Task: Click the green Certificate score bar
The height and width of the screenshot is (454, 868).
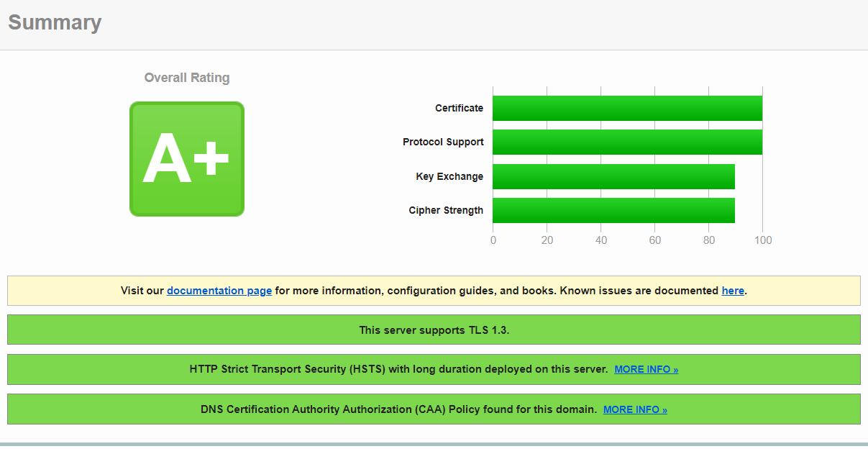Action: pyautogui.click(x=626, y=108)
